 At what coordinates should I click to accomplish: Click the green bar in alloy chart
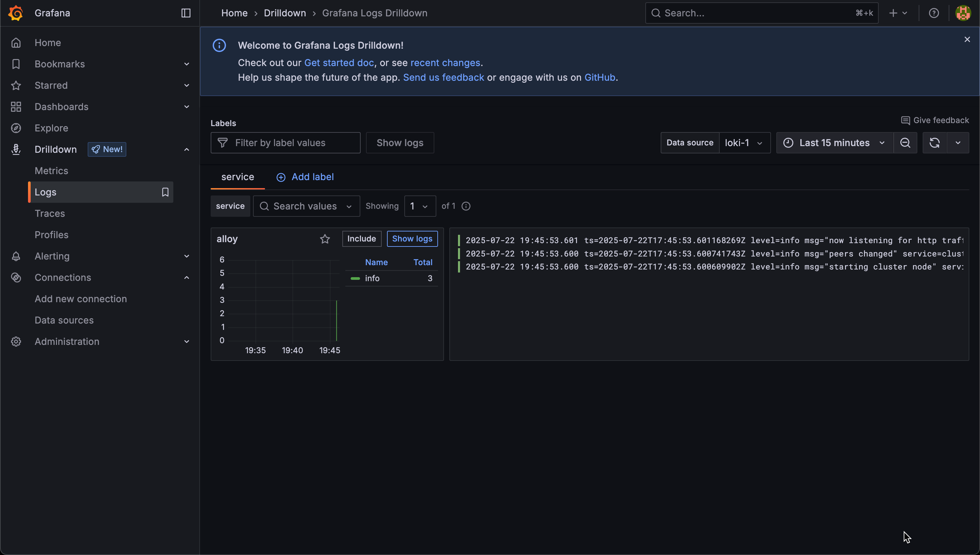tap(337, 320)
